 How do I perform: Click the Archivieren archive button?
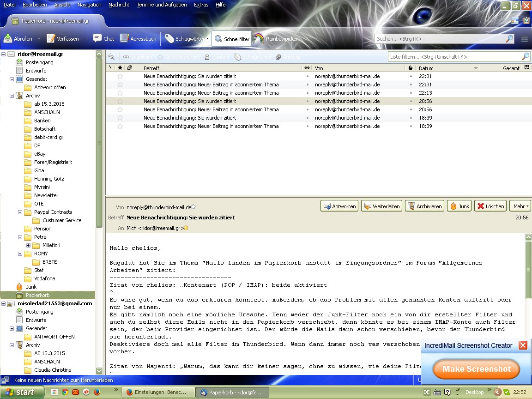click(x=424, y=206)
